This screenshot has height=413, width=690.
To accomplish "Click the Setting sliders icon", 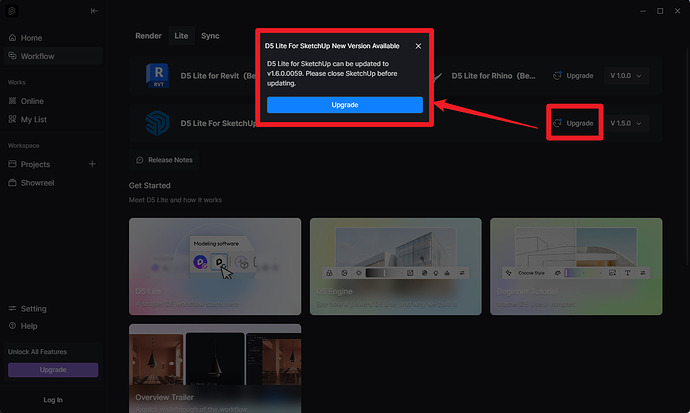I will tap(12, 308).
